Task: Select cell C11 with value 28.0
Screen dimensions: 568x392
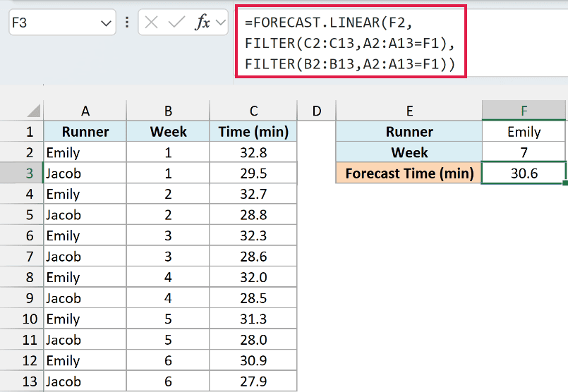Action: (253, 340)
